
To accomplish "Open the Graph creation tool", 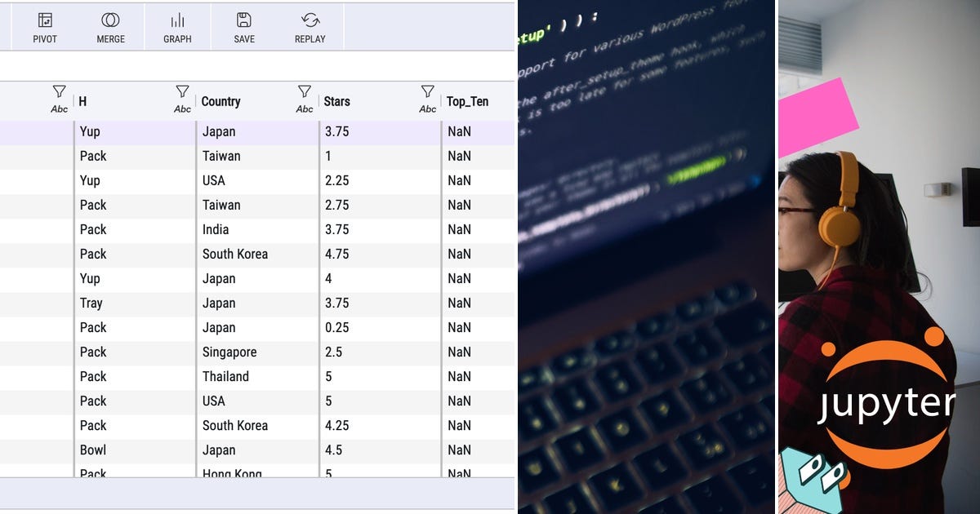I will point(177,26).
